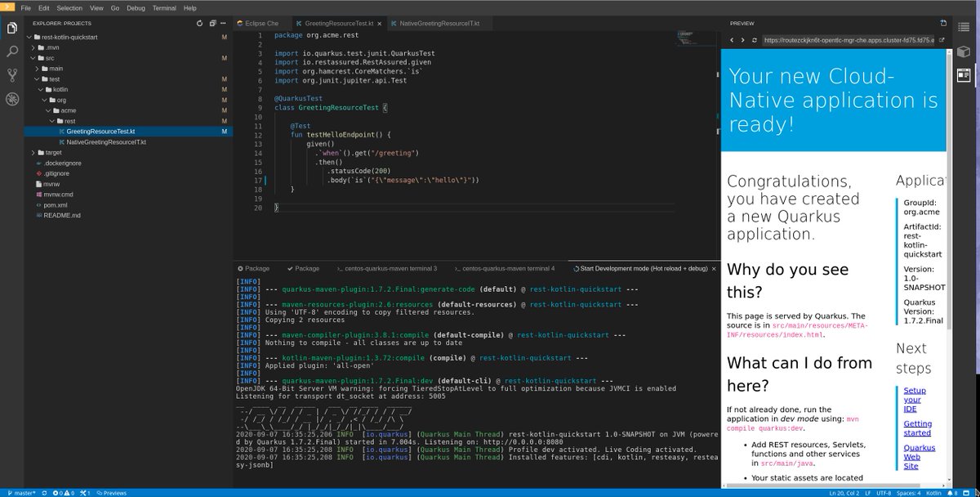Screen dimensions: 980x497
Task: Open the Selection menu
Action: (69, 7)
